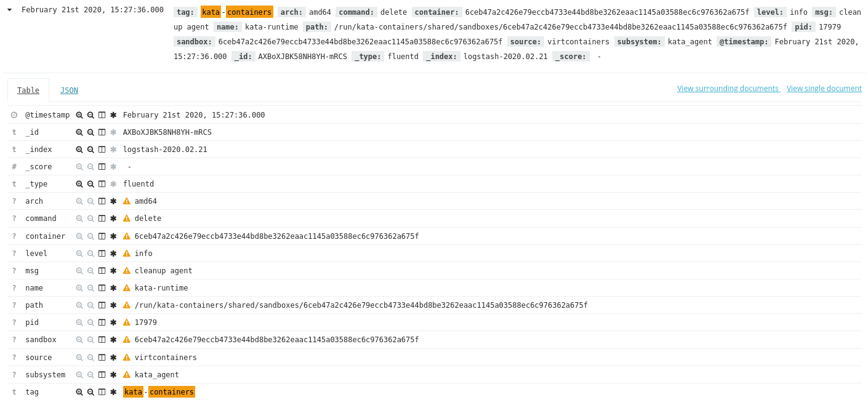868x405 pixels.
Task: Toggle msg column in table
Action: pos(102,271)
